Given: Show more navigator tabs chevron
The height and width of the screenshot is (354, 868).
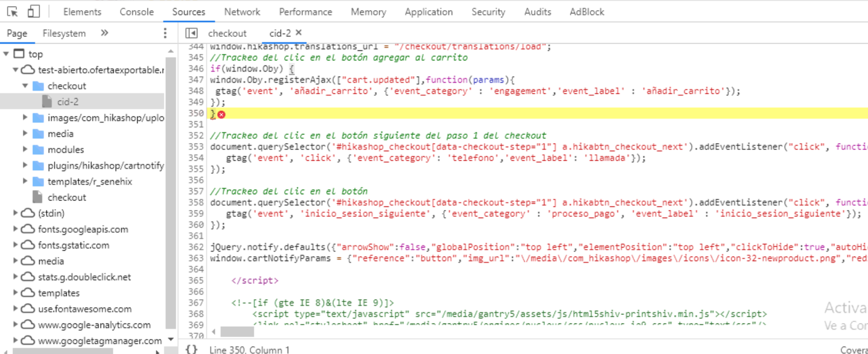Looking at the screenshot, I should click(104, 33).
